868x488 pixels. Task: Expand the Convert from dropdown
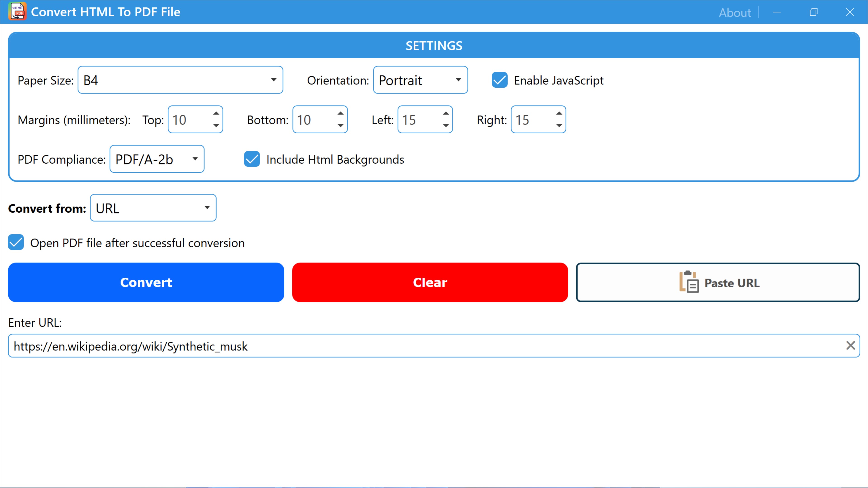(153, 208)
